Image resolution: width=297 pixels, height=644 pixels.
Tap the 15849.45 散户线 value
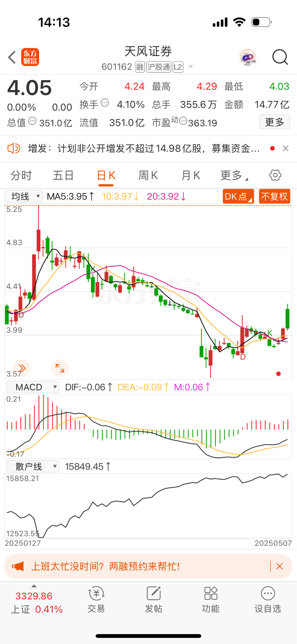(88, 466)
